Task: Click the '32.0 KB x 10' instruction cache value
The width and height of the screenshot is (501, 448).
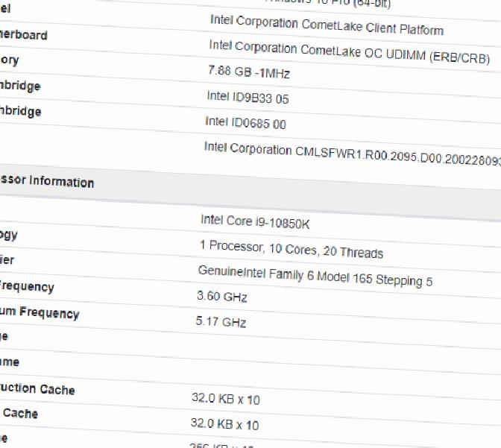Action: pyautogui.click(x=226, y=399)
